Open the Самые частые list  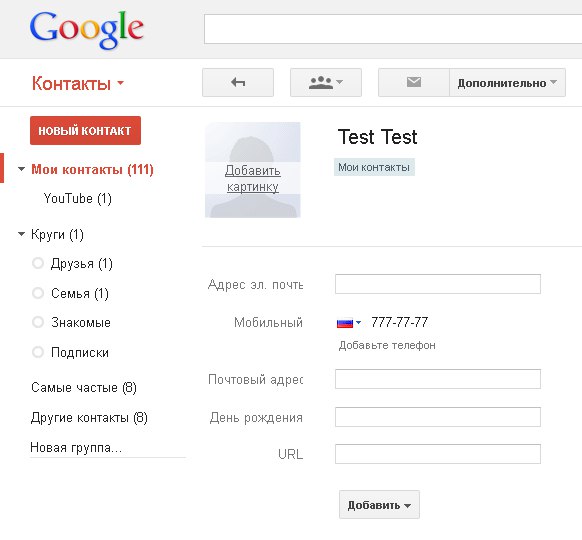(x=84, y=387)
